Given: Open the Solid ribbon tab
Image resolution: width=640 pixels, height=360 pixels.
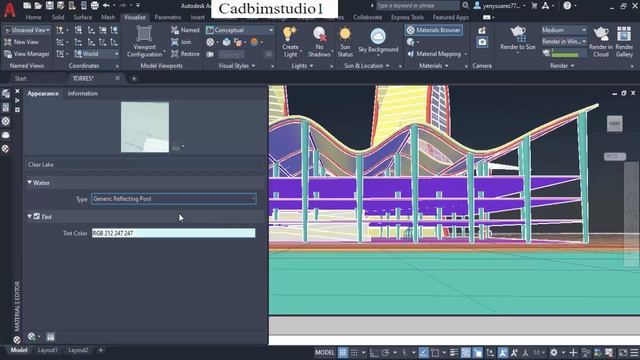Looking at the screenshot, I should click(x=58, y=17).
